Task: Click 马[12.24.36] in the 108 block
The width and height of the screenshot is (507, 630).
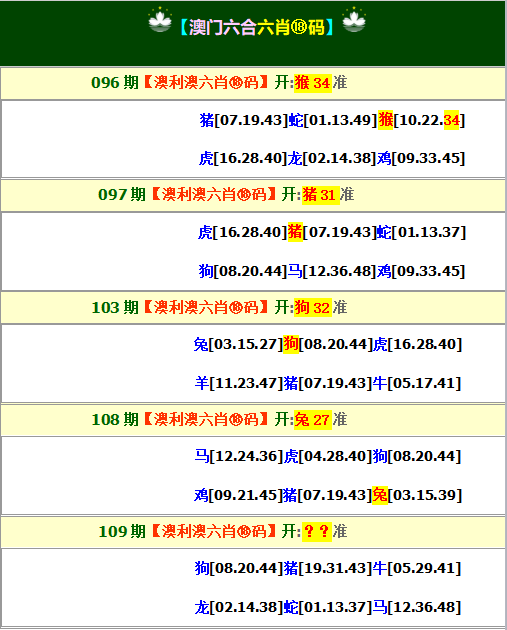Action: pos(239,456)
